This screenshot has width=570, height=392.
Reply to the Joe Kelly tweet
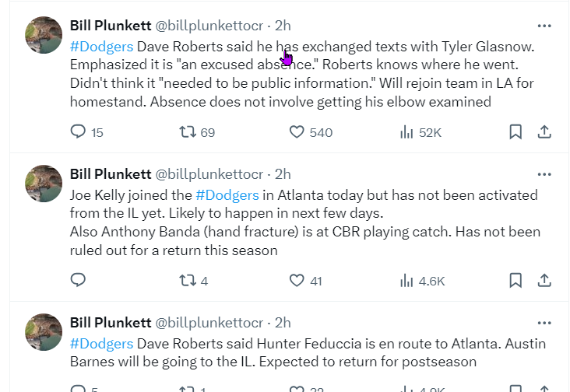click(x=78, y=280)
